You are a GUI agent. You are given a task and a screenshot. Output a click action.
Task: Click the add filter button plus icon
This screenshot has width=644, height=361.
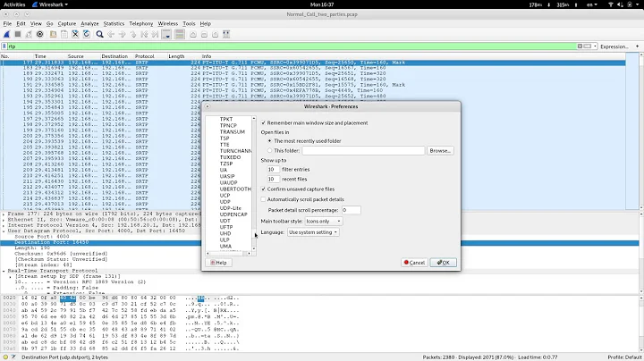(x=637, y=46)
